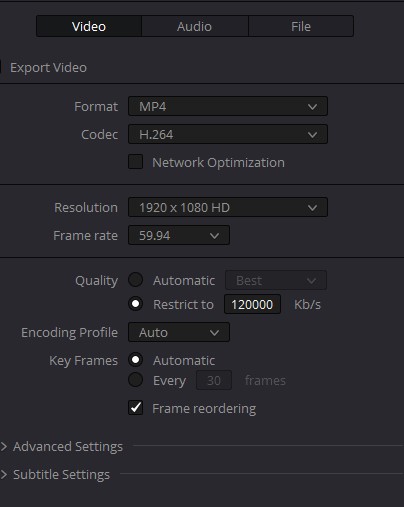The width and height of the screenshot is (404, 507).
Task: Select Automatic key frames radio button
Action: (x=136, y=360)
